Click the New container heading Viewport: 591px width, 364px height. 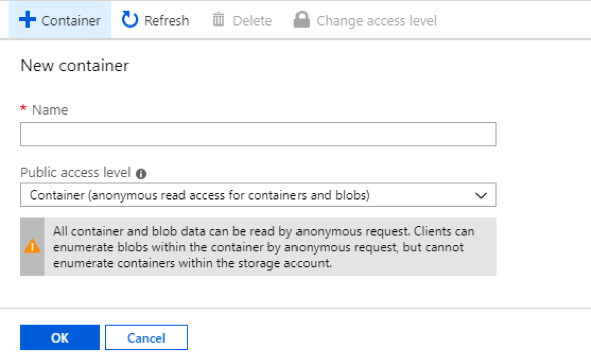tap(75, 66)
